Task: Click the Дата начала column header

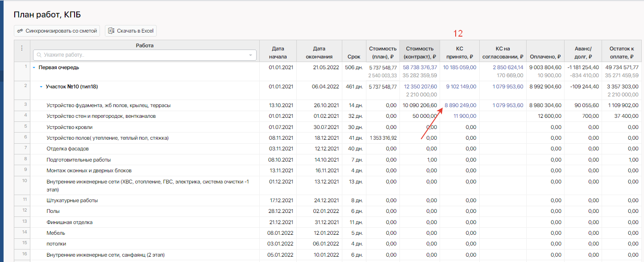Action: (278, 52)
